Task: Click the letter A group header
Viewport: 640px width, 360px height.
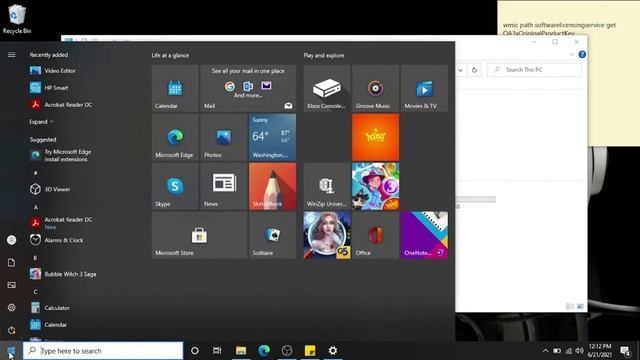Action: (x=36, y=207)
